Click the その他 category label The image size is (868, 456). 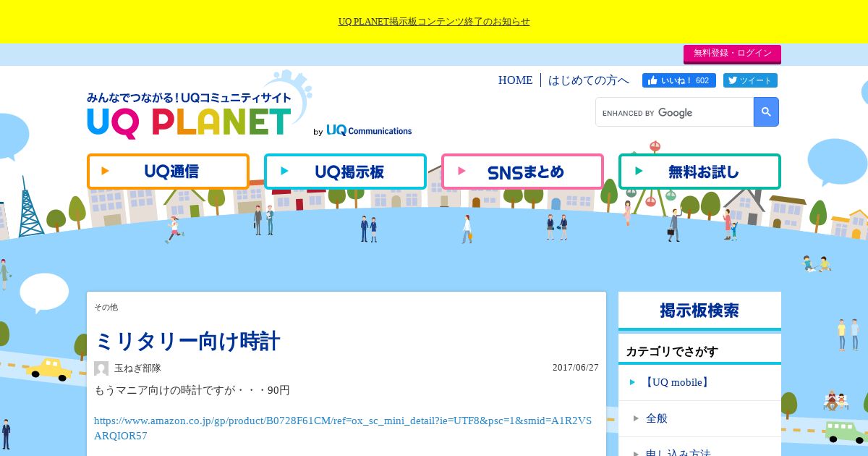[106, 307]
